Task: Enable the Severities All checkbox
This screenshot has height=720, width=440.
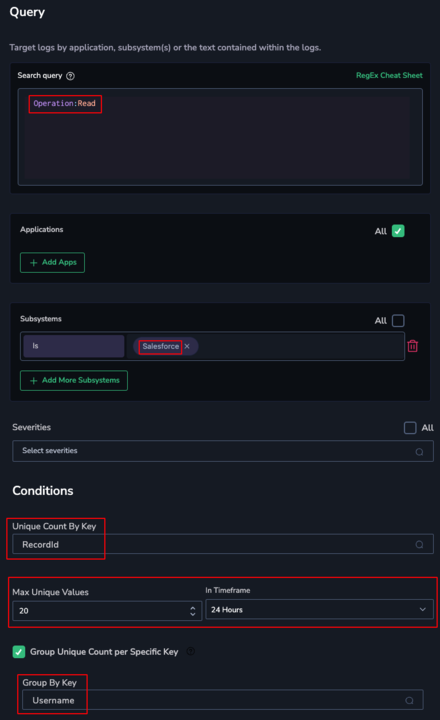Action: (x=410, y=428)
